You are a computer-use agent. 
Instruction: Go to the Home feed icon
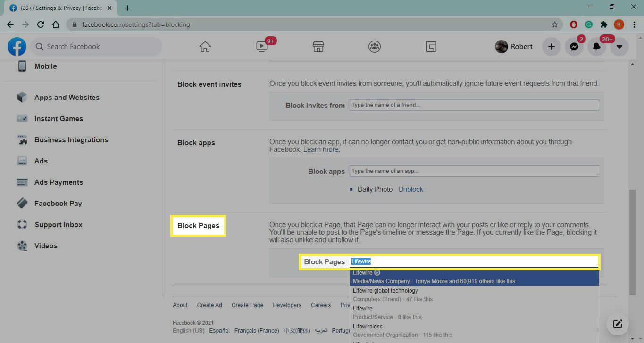coord(205,47)
